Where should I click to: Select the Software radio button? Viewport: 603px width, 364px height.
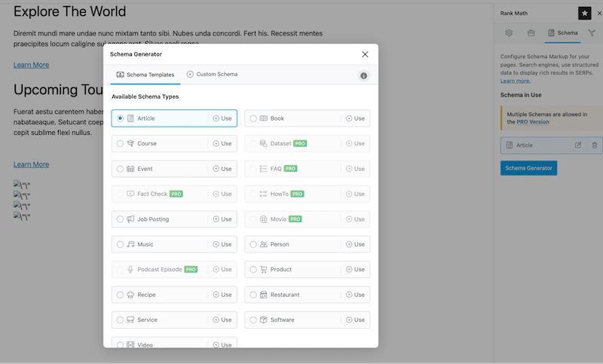253,320
